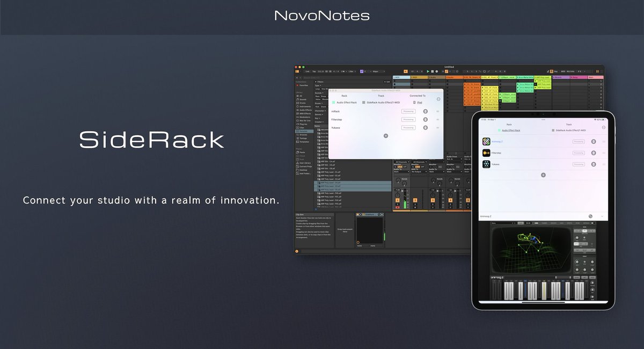Screen dimensions: 644x349
Task: Expand the Character filter dropdown
Action: (320, 111)
